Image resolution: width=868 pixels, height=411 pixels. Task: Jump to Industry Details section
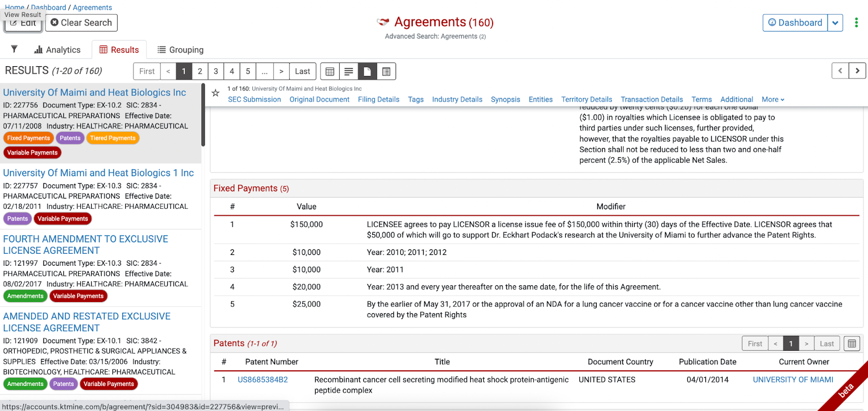coord(457,100)
